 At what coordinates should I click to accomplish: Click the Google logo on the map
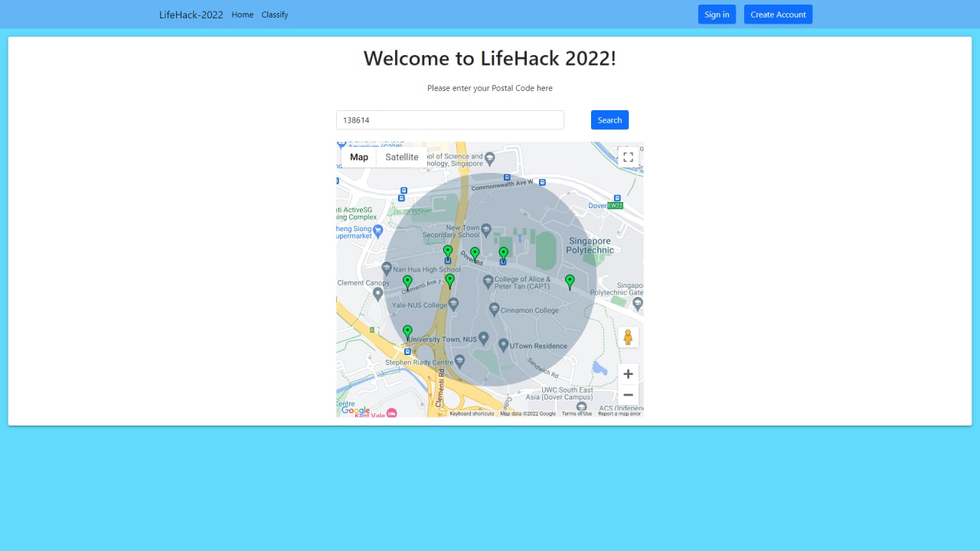coord(356,410)
